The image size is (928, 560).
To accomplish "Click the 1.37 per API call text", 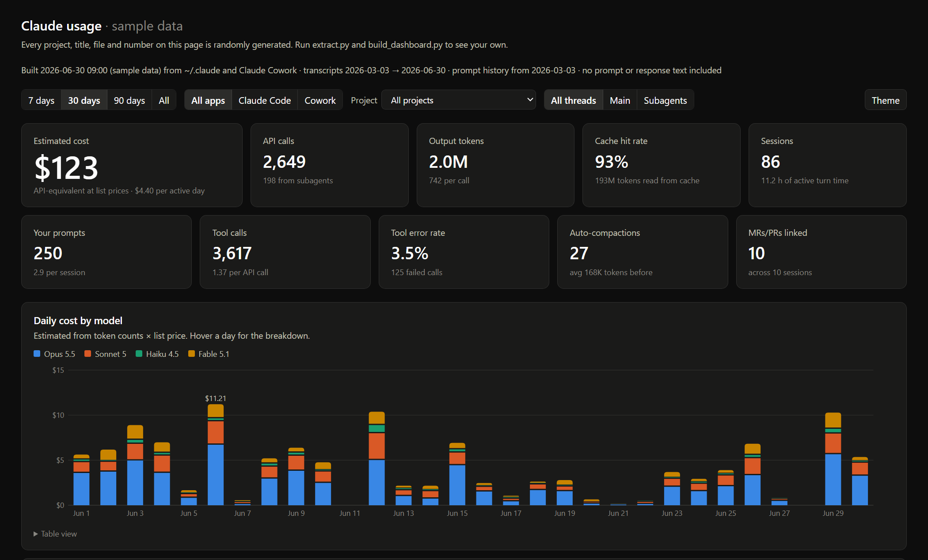I will (x=240, y=272).
